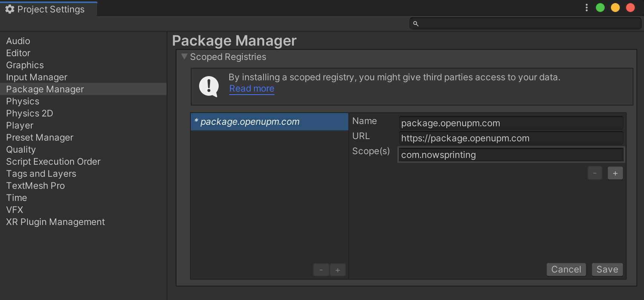Click the Read more link
The height and width of the screenshot is (300, 644).
(252, 89)
